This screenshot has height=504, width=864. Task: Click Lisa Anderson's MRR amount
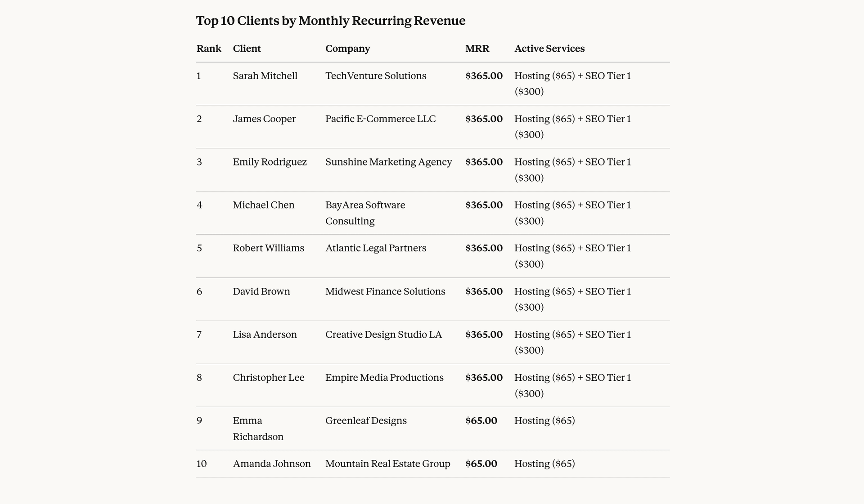tap(484, 335)
